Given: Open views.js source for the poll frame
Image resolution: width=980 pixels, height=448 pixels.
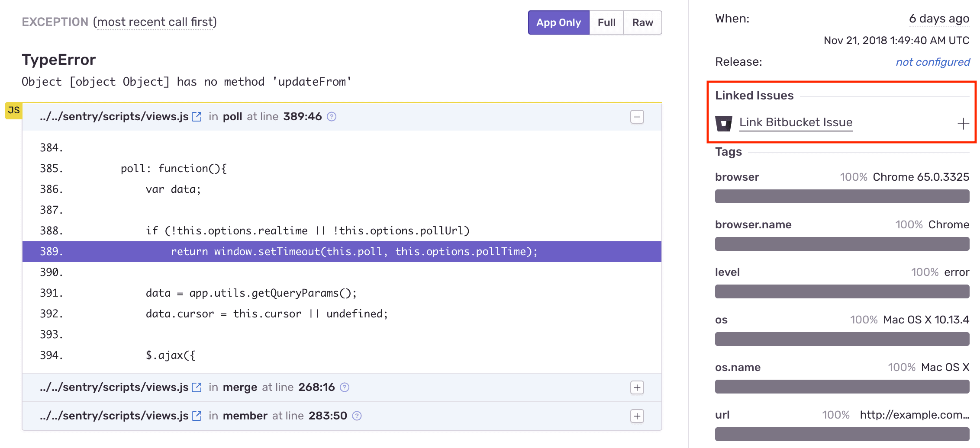Looking at the screenshot, I should (197, 116).
